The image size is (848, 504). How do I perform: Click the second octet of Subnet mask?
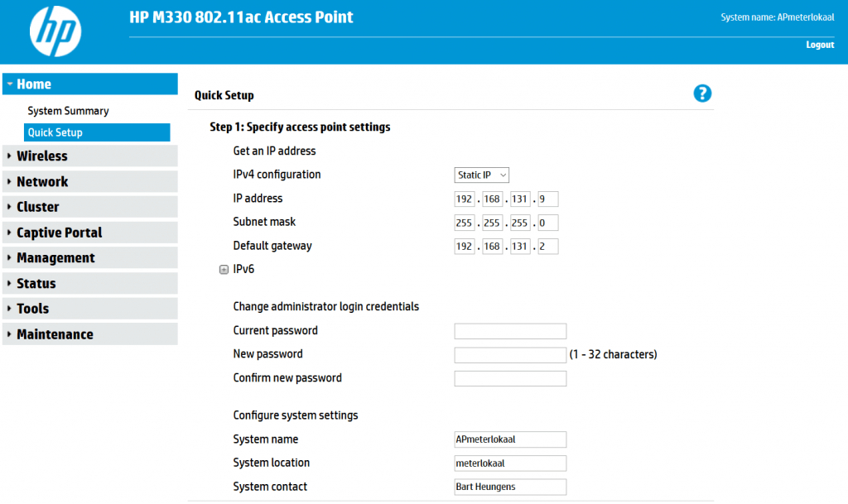[492, 223]
